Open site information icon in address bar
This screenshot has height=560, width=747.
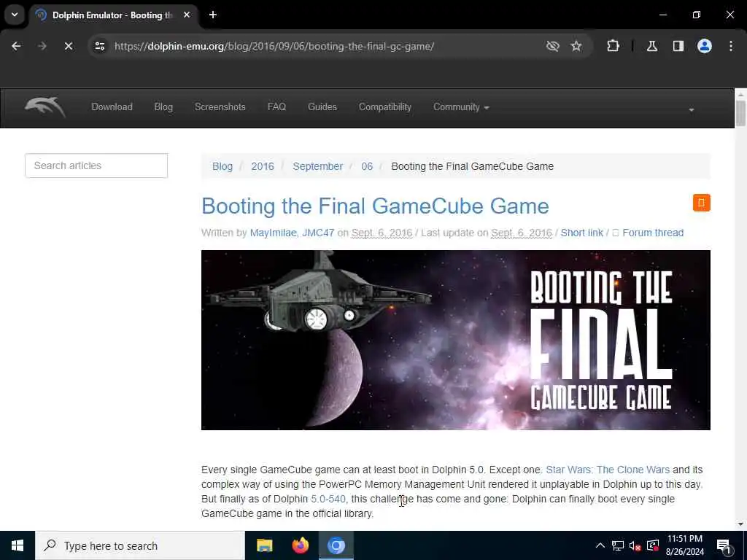(99, 46)
